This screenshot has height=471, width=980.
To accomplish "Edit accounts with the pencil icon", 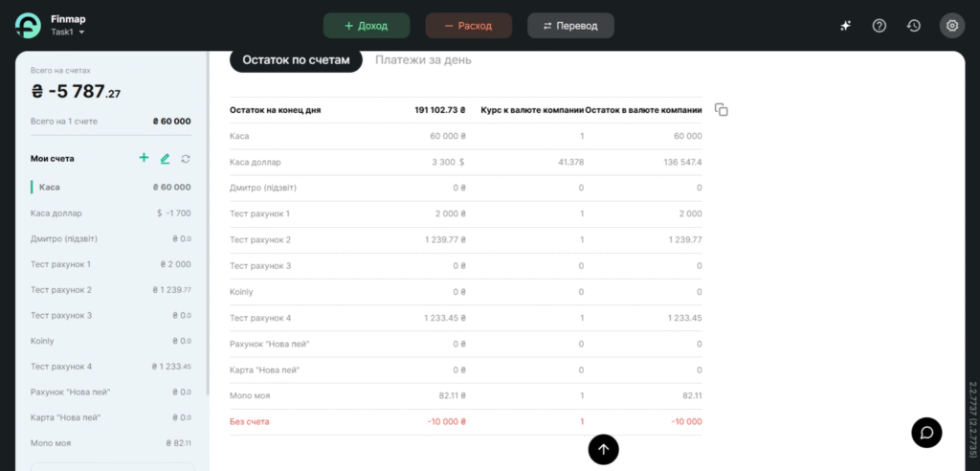I will (x=165, y=158).
